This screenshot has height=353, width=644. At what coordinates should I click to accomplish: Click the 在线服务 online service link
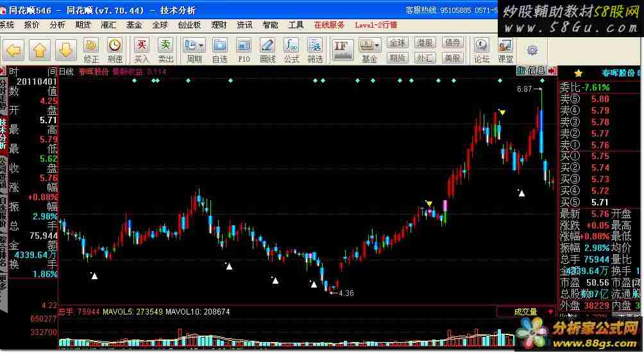(329, 25)
